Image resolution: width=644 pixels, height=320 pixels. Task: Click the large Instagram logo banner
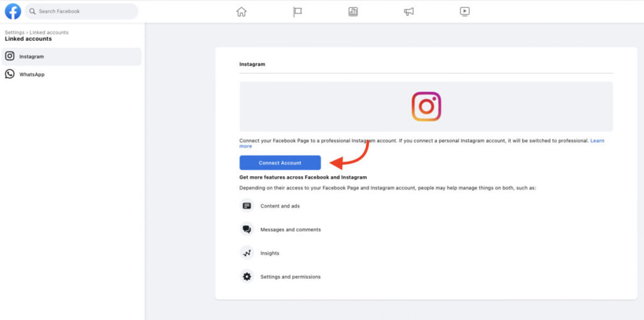click(426, 106)
